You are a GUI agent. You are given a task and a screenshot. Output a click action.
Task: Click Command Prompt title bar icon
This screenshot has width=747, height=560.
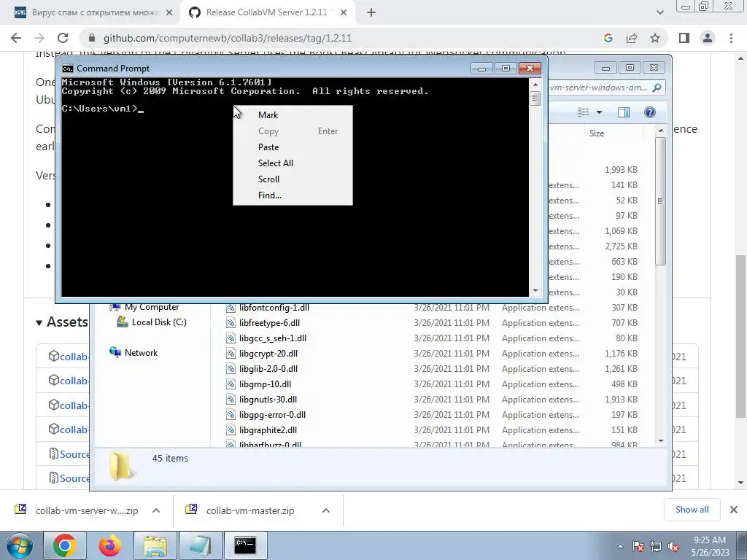click(68, 69)
